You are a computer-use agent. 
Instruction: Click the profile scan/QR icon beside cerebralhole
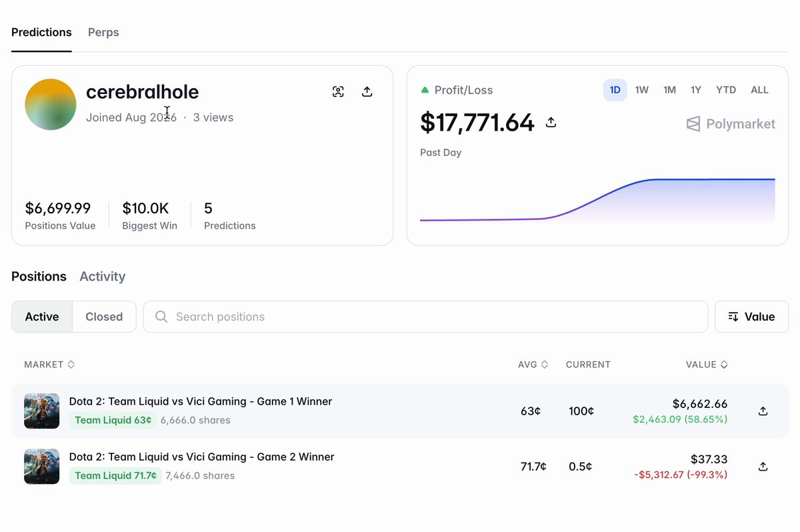tap(338, 92)
